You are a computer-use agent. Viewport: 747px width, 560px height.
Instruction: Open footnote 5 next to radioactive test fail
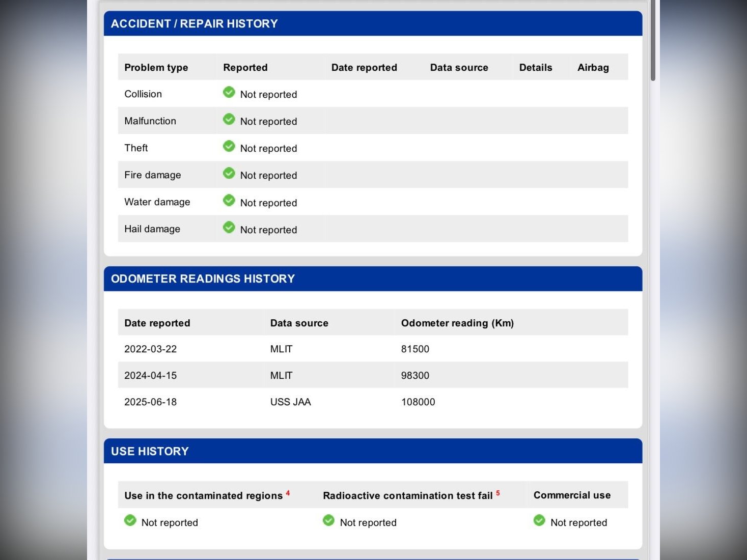click(x=497, y=493)
